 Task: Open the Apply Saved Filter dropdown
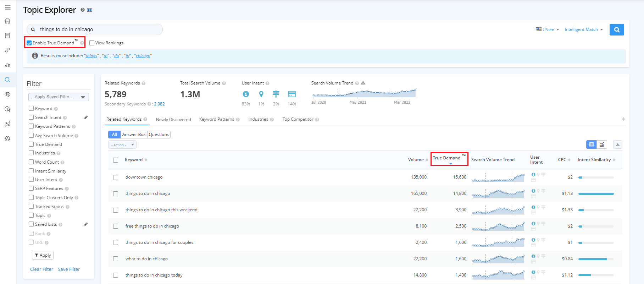[59, 97]
